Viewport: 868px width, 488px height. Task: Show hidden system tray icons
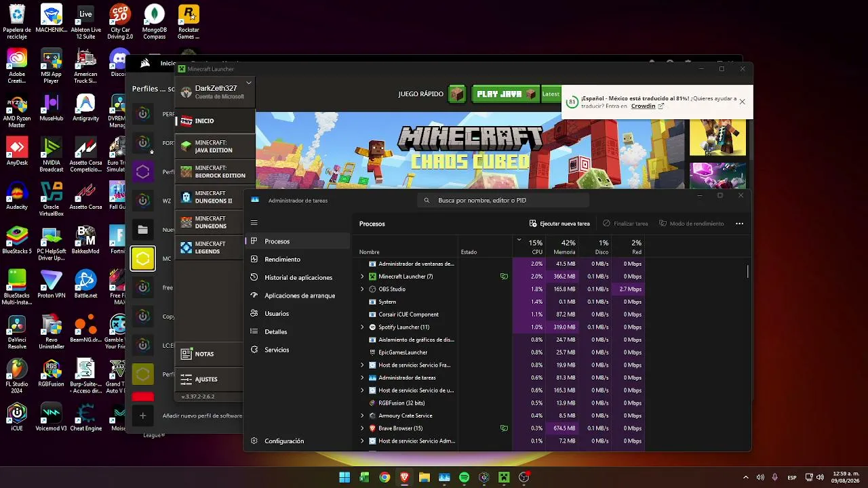click(x=746, y=477)
